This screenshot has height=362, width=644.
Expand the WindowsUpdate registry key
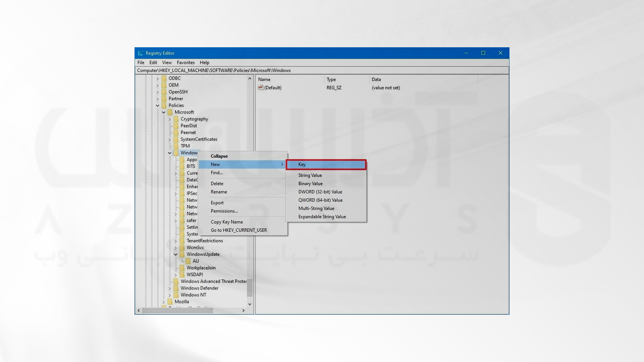click(176, 254)
